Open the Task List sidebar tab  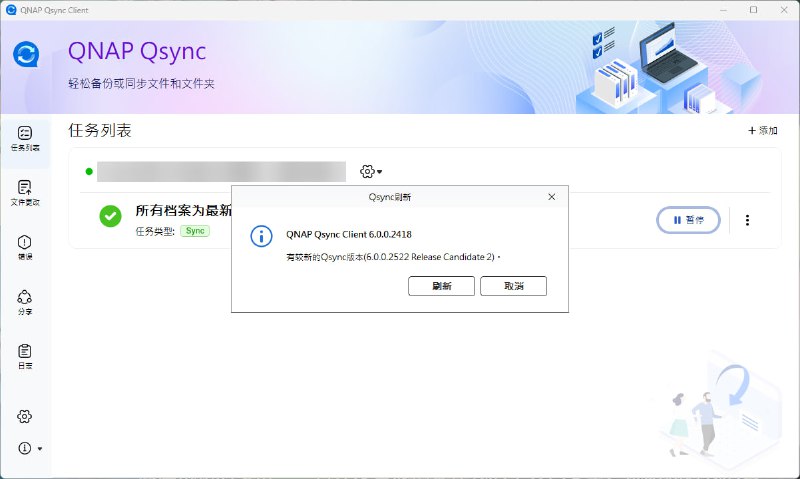click(25, 139)
